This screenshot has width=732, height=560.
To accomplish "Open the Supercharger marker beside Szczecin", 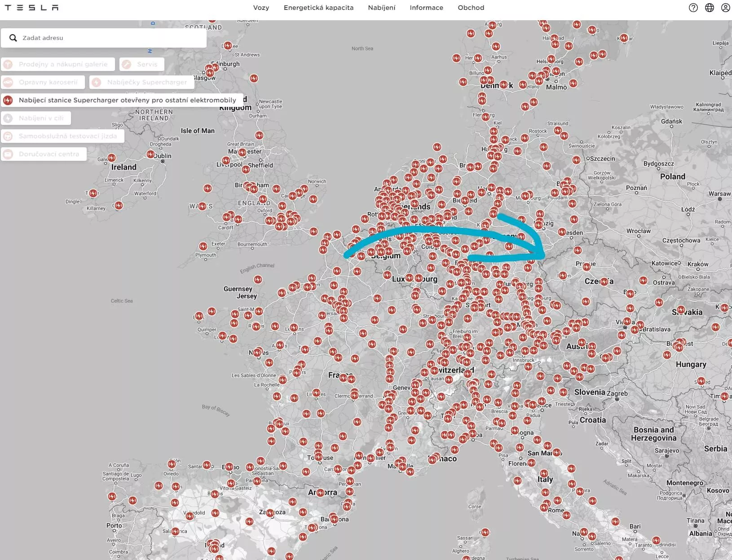I will (x=577, y=160).
